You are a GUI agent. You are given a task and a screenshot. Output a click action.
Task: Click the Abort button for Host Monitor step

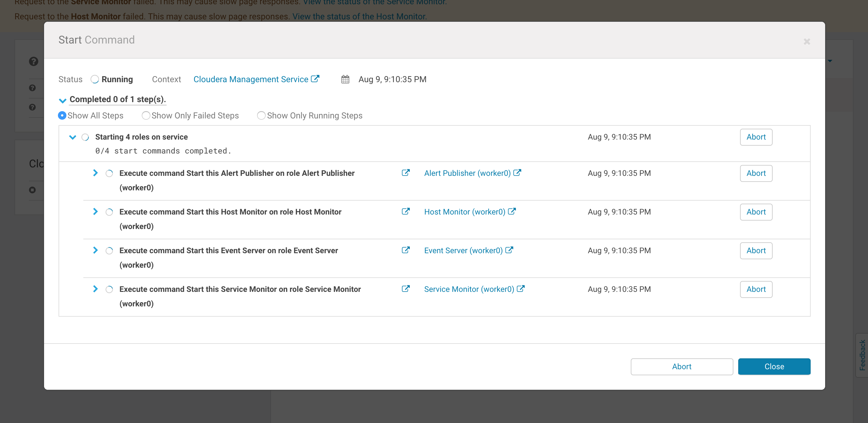pos(756,212)
